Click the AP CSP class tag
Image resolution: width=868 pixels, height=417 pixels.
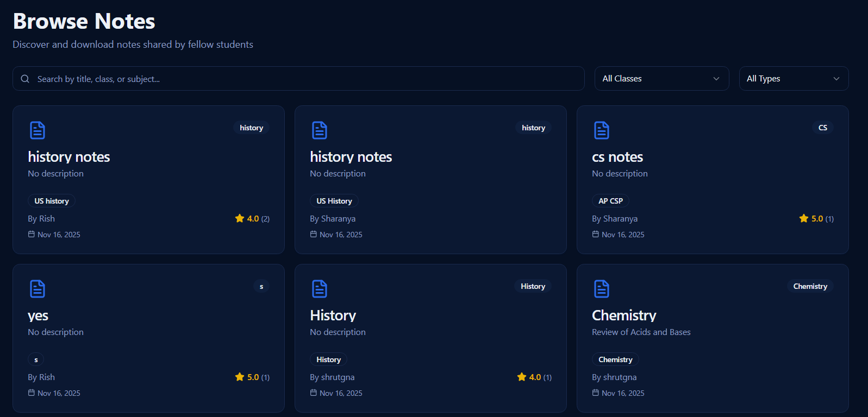(x=610, y=201)
